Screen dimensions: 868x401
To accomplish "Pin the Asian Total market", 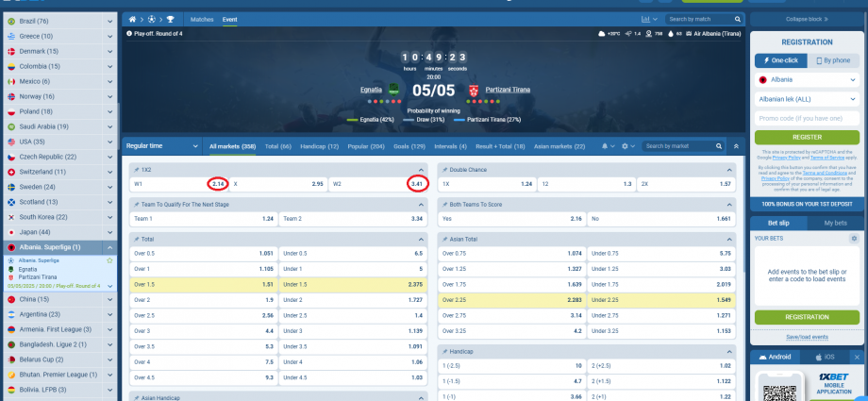I will [444, 240].
